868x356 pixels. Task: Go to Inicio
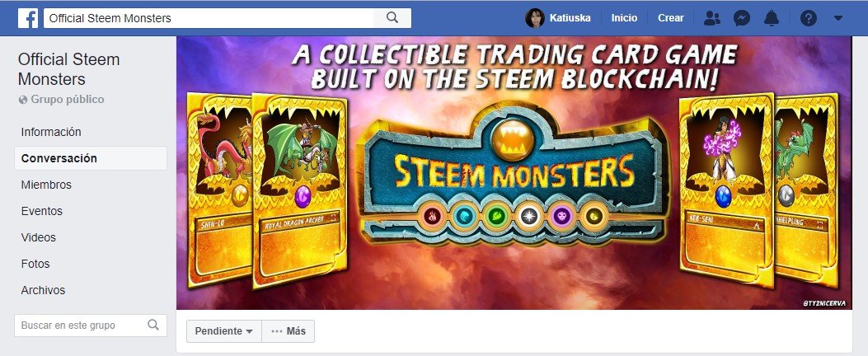(x=624, y=17)
